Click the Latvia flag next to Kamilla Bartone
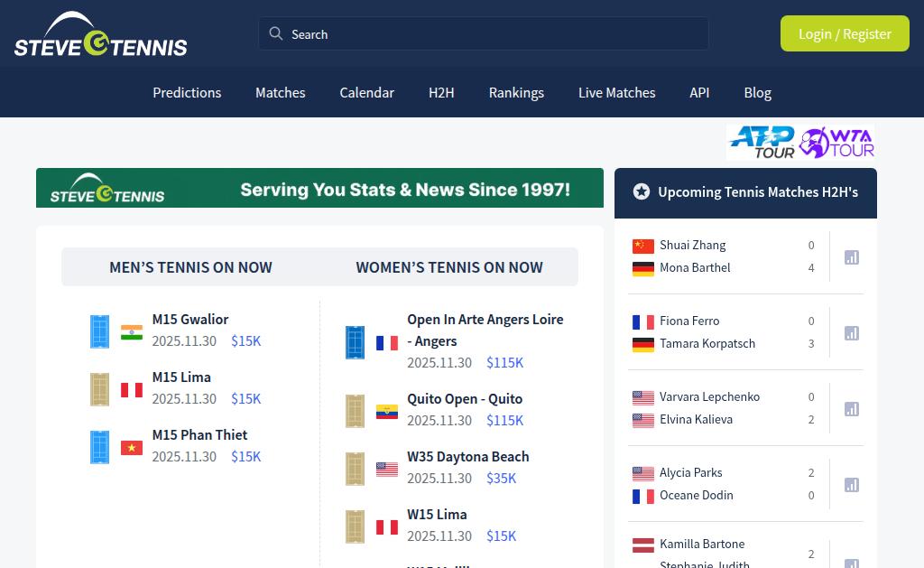924x568 pixels. 642,545
